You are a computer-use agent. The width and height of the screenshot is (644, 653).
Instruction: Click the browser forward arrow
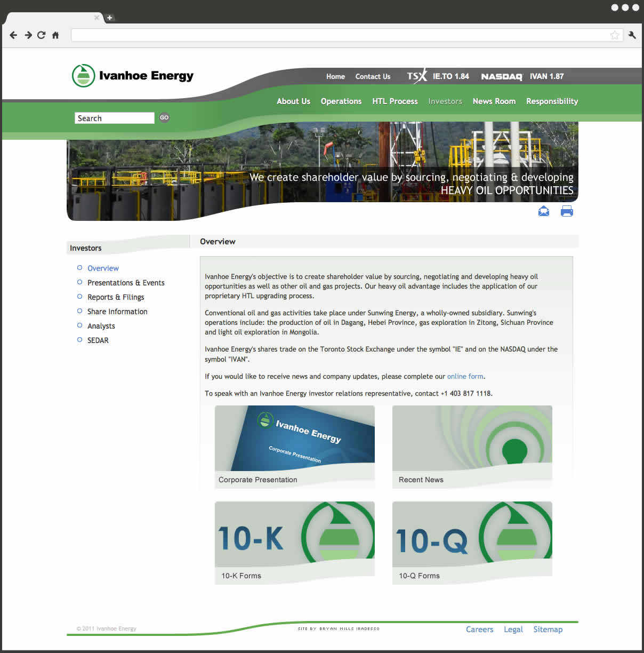pos(28,35)
